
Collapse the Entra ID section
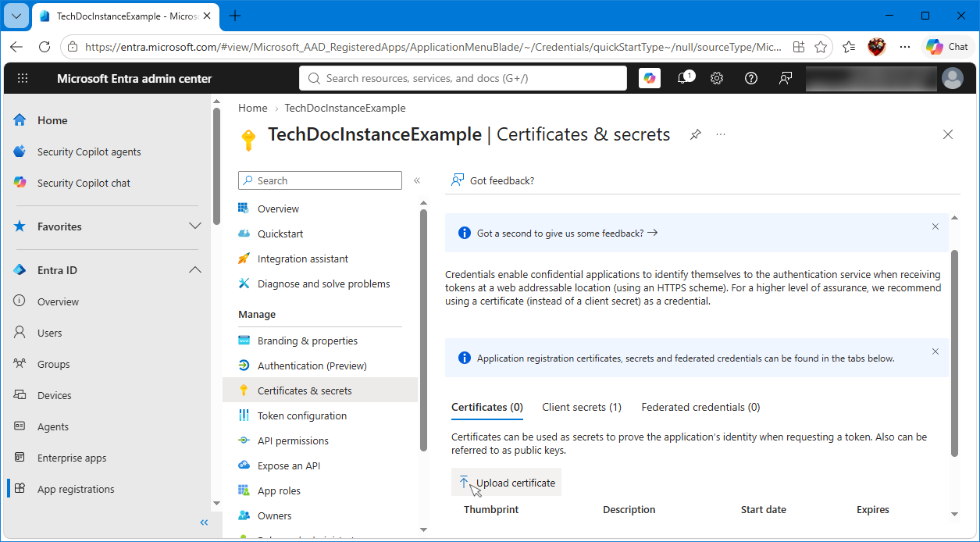pyautogui.click(x=195, y=270)
